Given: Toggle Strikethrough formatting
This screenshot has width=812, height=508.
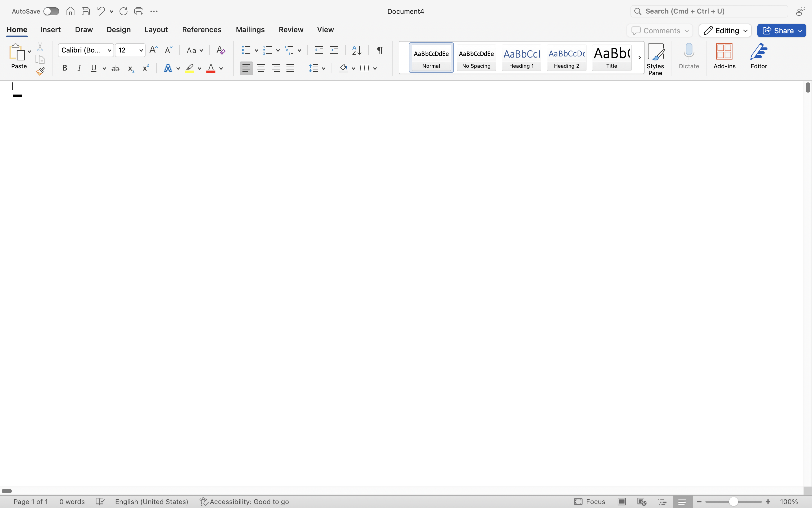Looking at the screenshot, I should click(x=115, y=68).
